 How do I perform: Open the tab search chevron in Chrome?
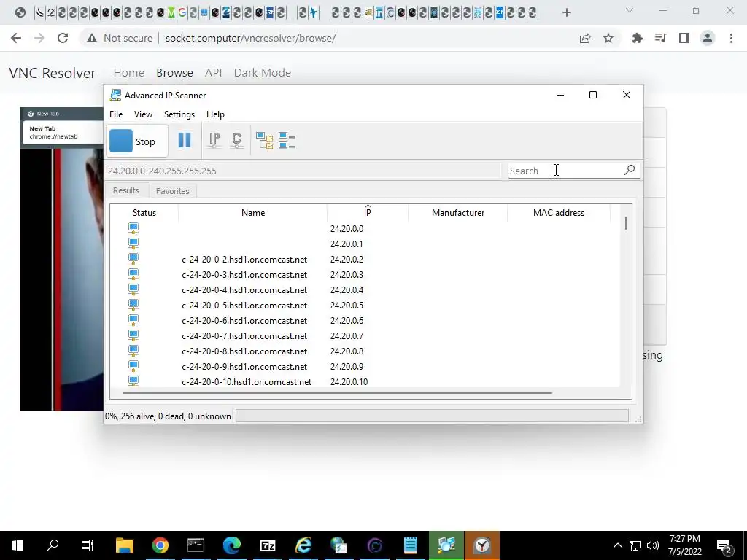coord(630,10)
